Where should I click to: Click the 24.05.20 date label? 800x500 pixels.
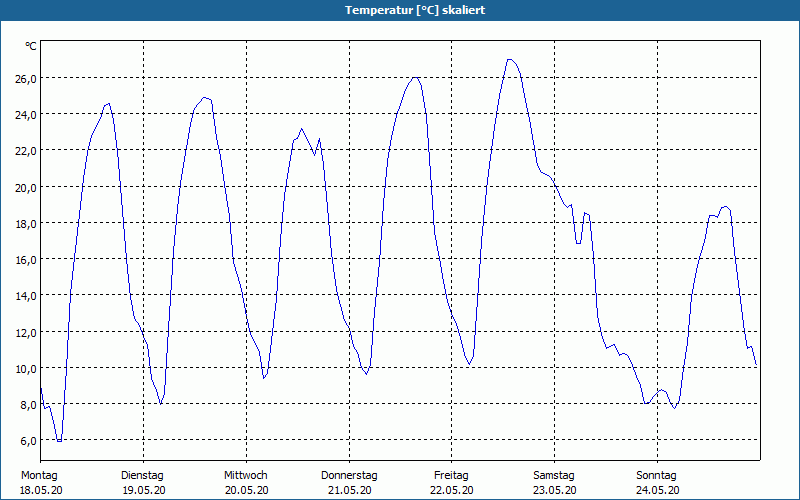(658, 490)
